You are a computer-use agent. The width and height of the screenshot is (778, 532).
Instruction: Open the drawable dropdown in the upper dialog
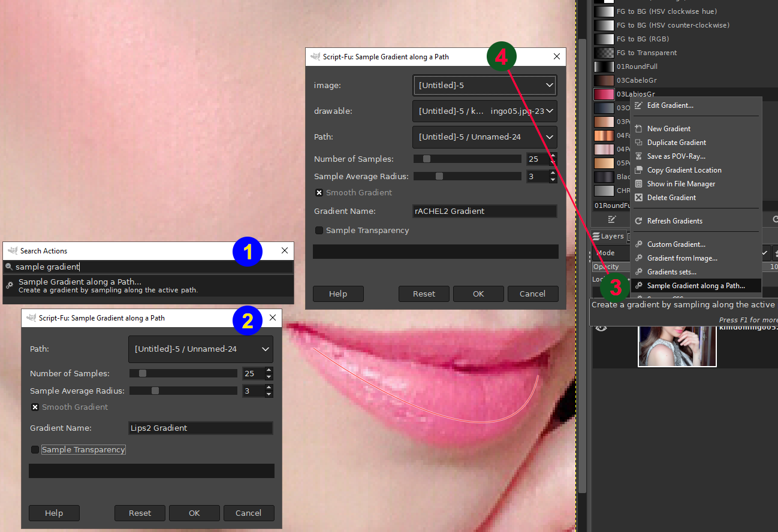click(485, 111)
